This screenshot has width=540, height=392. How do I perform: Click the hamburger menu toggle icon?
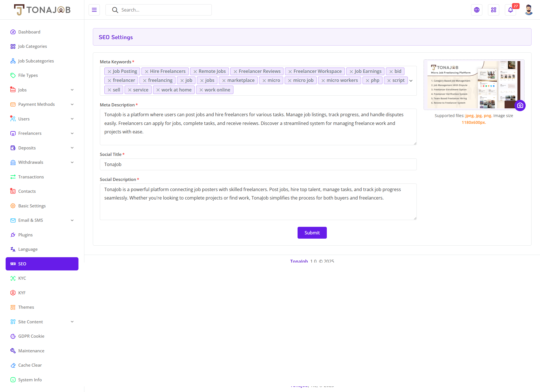[x=94, y=10]
